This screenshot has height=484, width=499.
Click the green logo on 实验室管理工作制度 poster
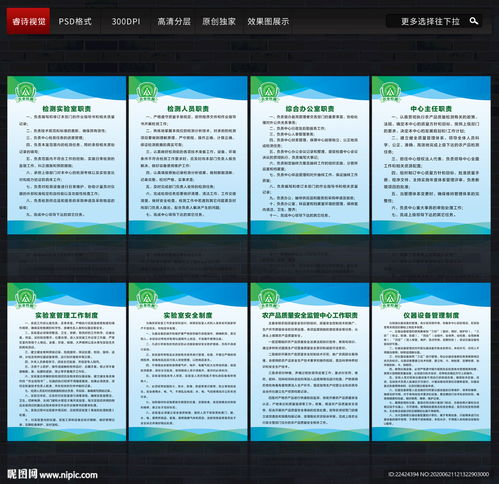tap(26, 299)
